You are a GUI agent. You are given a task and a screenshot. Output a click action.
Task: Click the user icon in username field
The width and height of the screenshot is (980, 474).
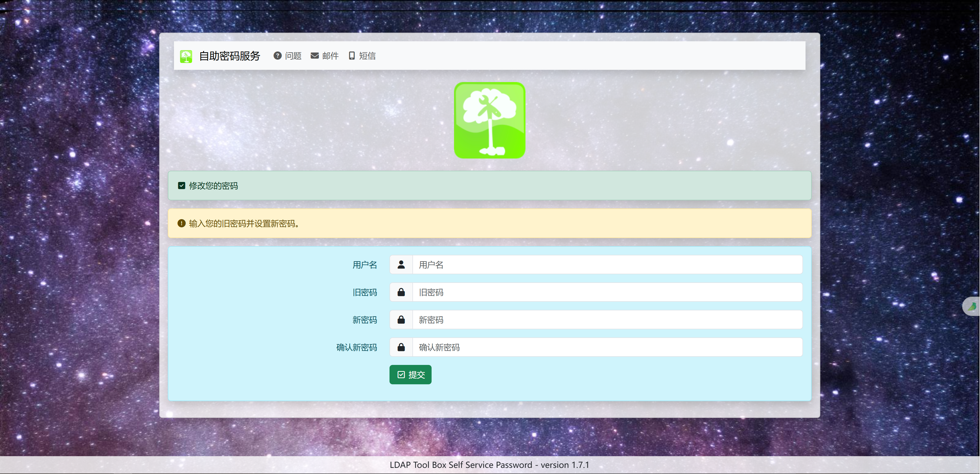pos(401,265)
